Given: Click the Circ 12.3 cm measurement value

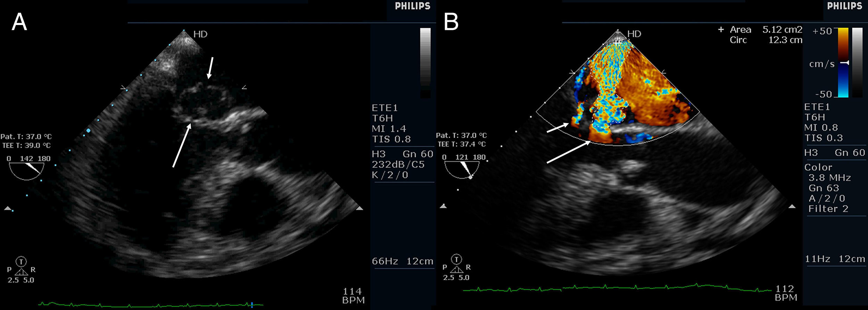Looking at the screenshot, I should (785, 40).
